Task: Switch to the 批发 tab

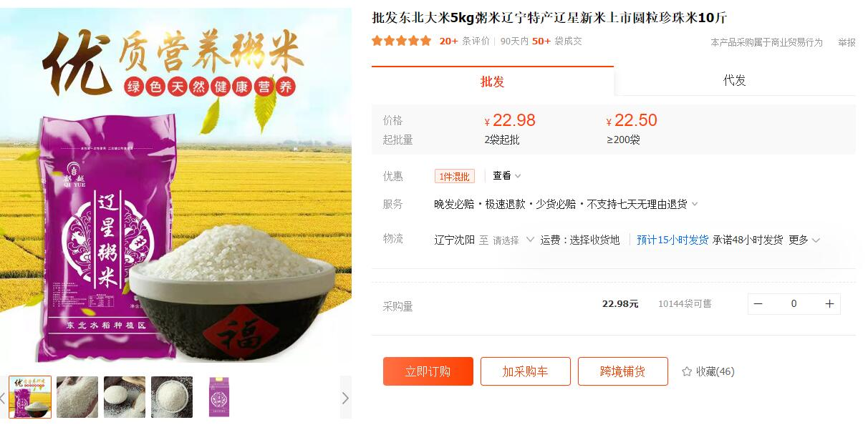Action: click(x=493, y=81)
